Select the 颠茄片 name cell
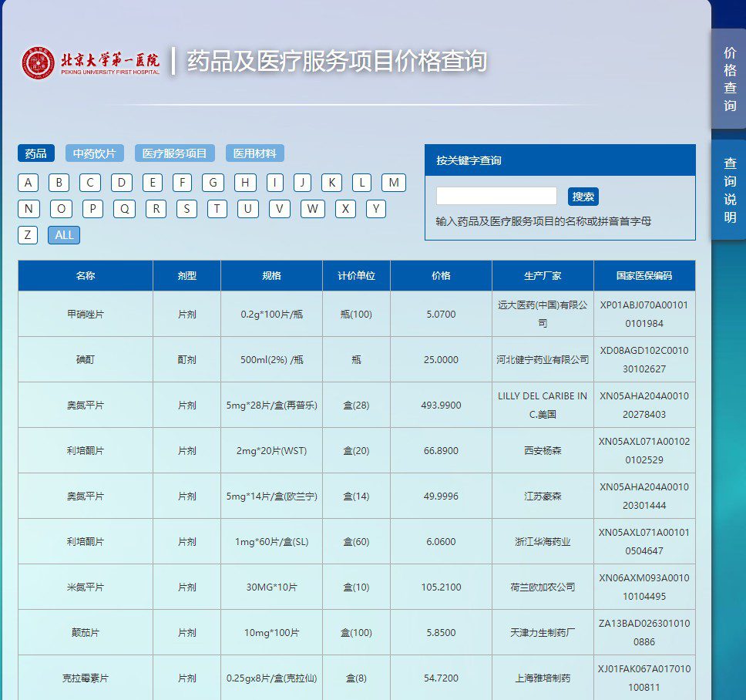The width and height of the screenshot is (746, 700). pyautogui.click(x=86, y=632)
